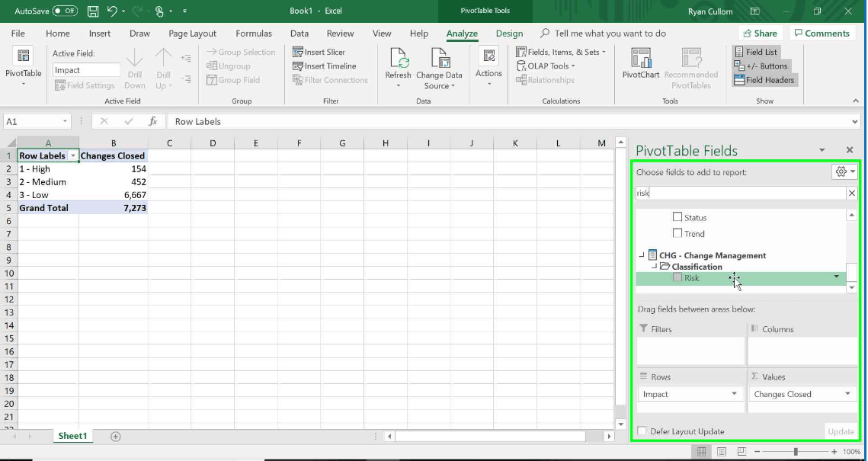Click the zoom slider handle
The height and width of the screenshot is (461, 868).
click(796, 452)
